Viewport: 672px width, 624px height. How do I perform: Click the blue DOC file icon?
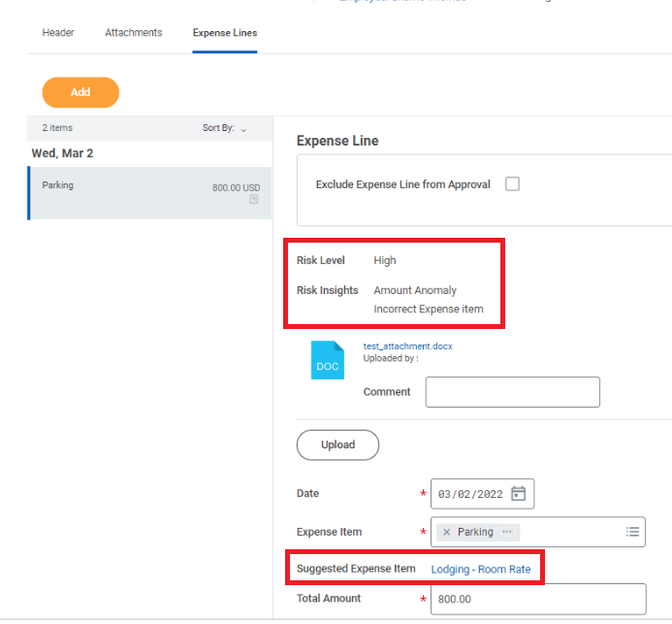pyautogui.click(x=328, y=360)
